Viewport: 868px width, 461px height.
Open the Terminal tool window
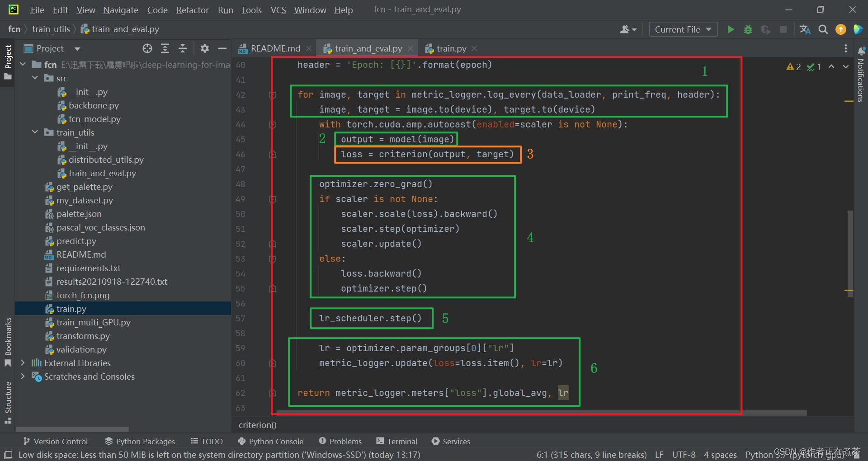[x=396, y=442]
